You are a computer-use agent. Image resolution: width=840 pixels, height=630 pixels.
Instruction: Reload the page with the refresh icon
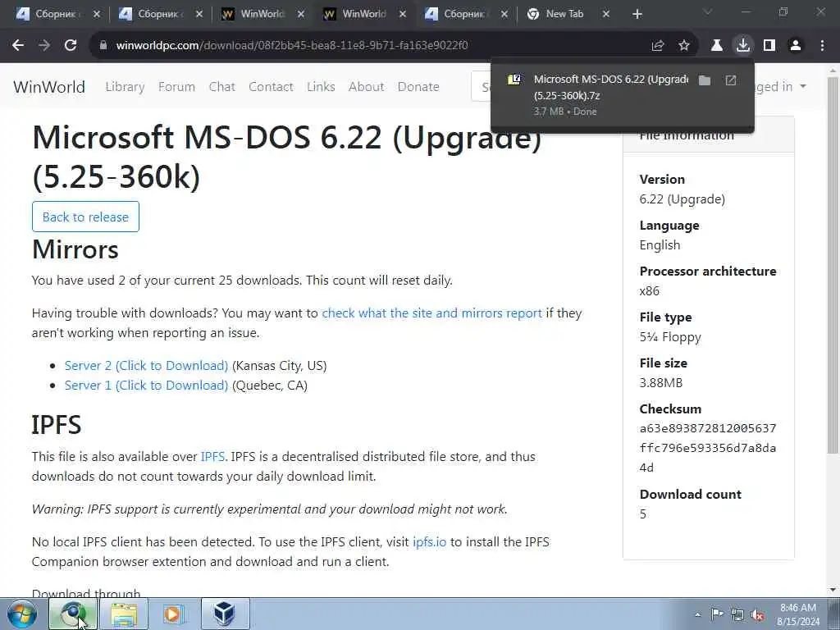(x=71, y=46)
